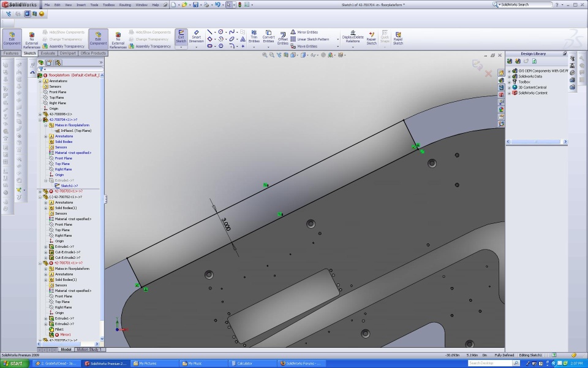
Task: Open the FeatureManager design tree tab
Action: 41,63
